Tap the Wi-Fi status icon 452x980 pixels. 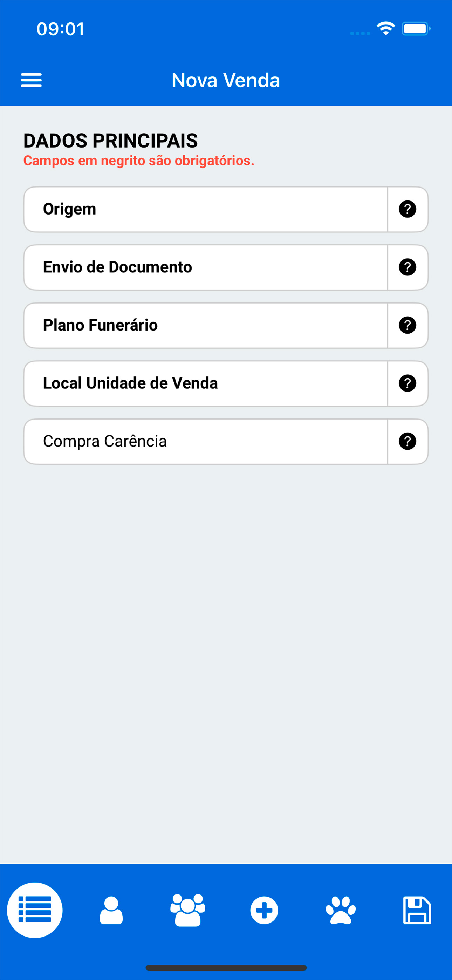385,28
